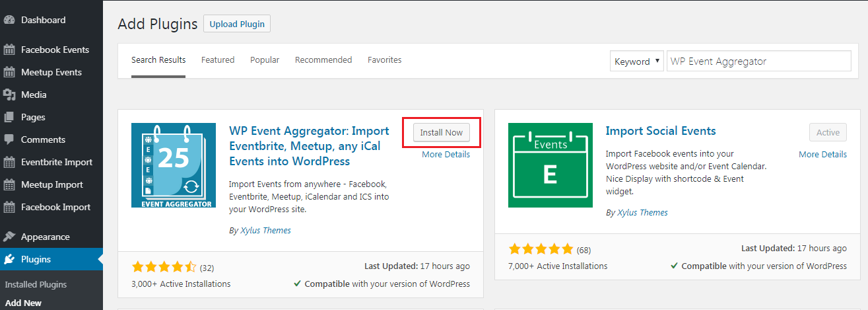Click the four-and-half star rating (32)
Screen dimensions: 868x310
coord(164,267)
